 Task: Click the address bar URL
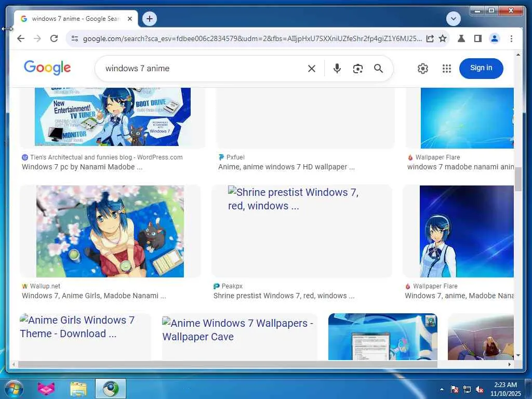pos(252,38)
